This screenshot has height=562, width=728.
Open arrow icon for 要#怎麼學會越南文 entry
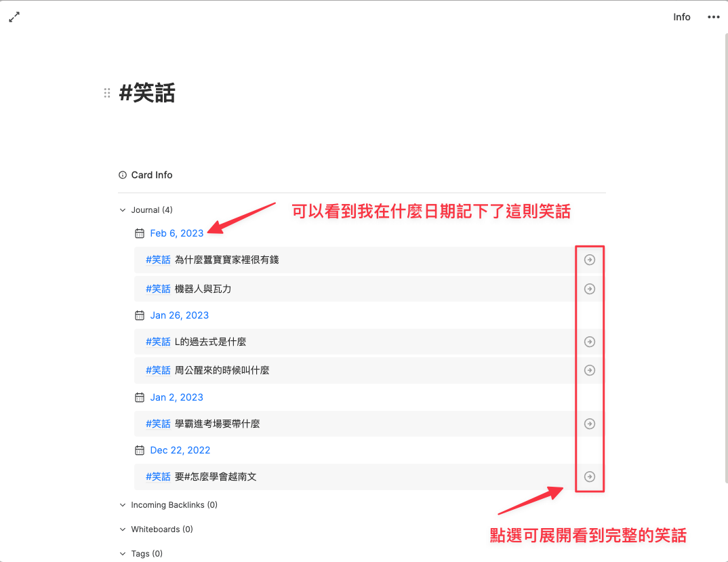click(x=590, y=477)
